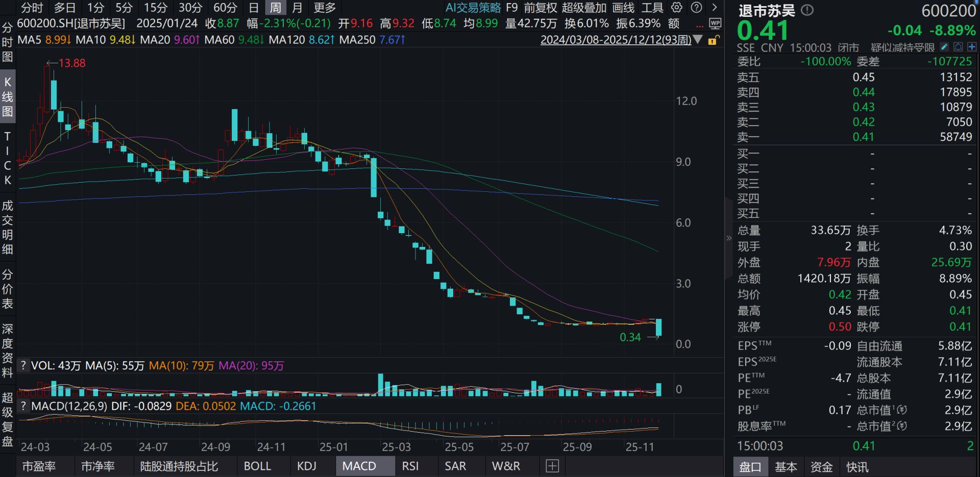Toggle the 前复权 price adjustment option

tap(541, 8)
